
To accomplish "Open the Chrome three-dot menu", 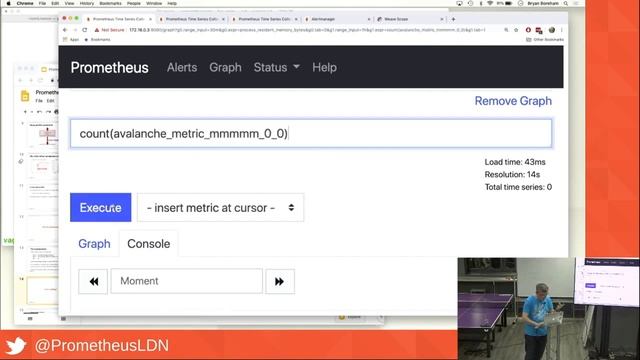I will click(562, 30).
